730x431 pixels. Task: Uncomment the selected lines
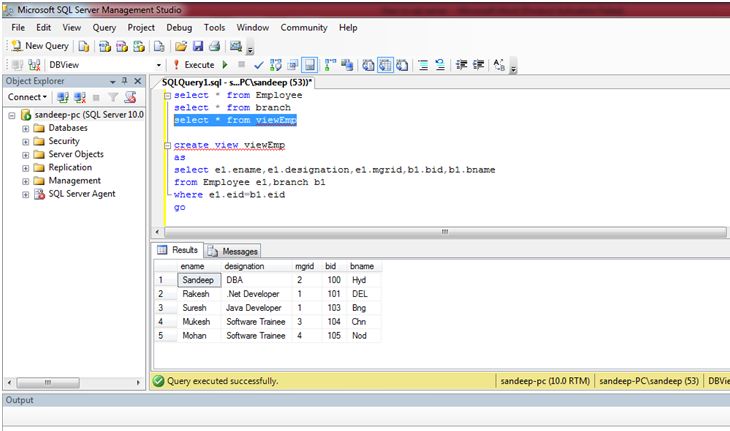(x=440, y=65)
